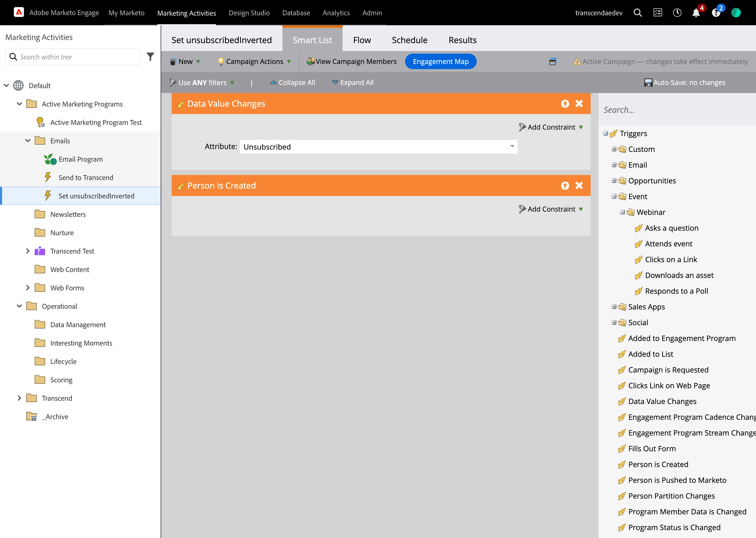Viewport: 756px width, 538px height.
Task: Open the Campaign Actions dropdown menu
Action: click(x=254, y=62)
